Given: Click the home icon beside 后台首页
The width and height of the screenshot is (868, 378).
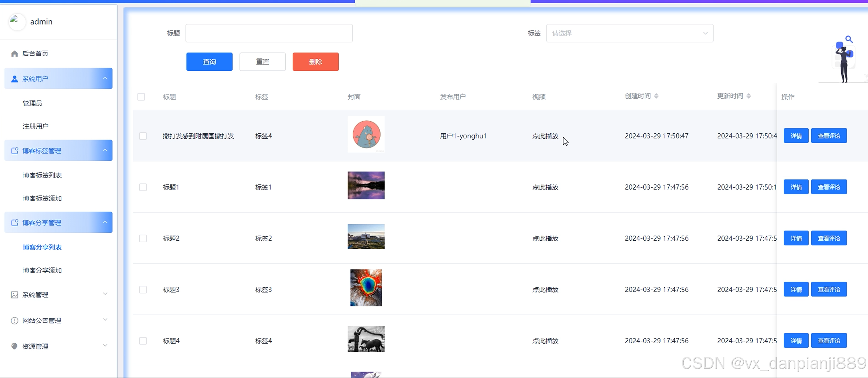Looking at the screenshot, I should tap(14, 53).
